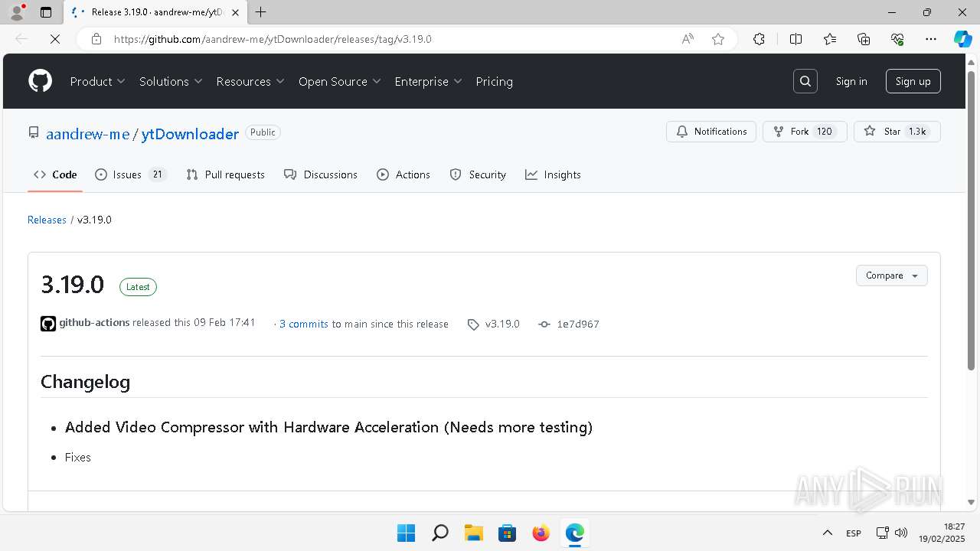
Task: Go to the Pricing page
Action: point(494,81)
